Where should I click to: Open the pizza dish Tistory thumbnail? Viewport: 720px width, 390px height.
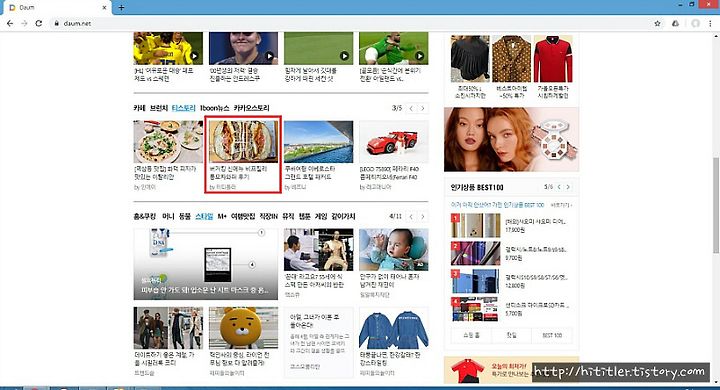(168, 141)
